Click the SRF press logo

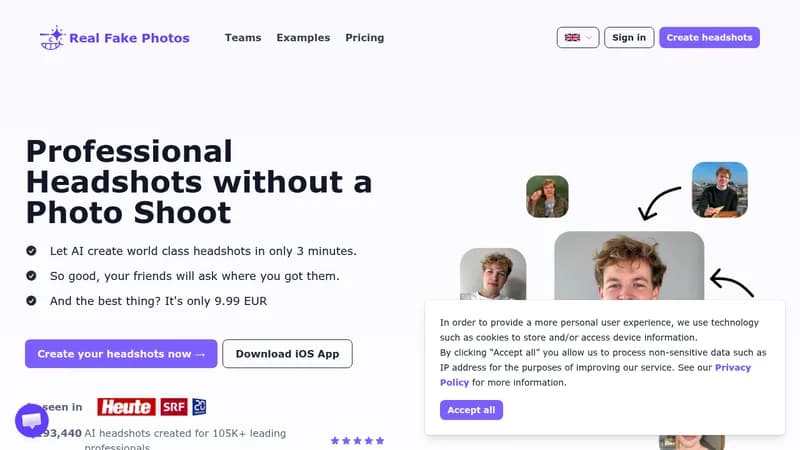[x=174, y=407]
